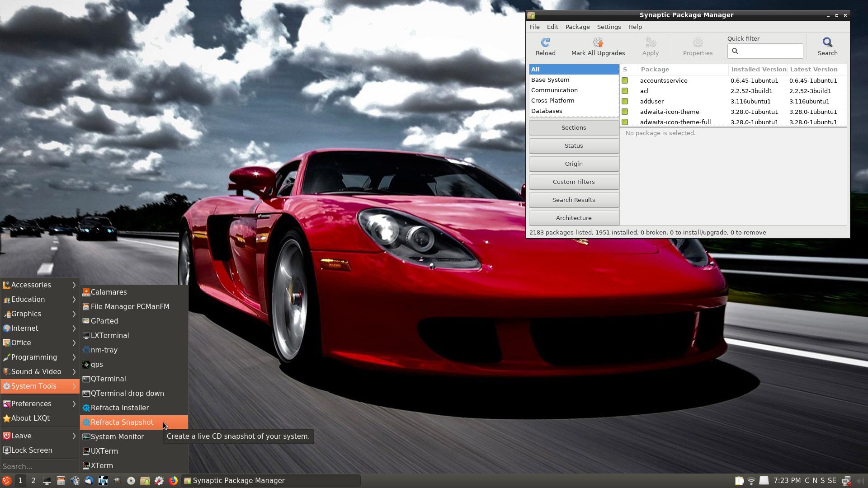Viewport: 868px width, 488px height.
Task: Click the clipboard tray icon
Action: [x=739, y=481]
